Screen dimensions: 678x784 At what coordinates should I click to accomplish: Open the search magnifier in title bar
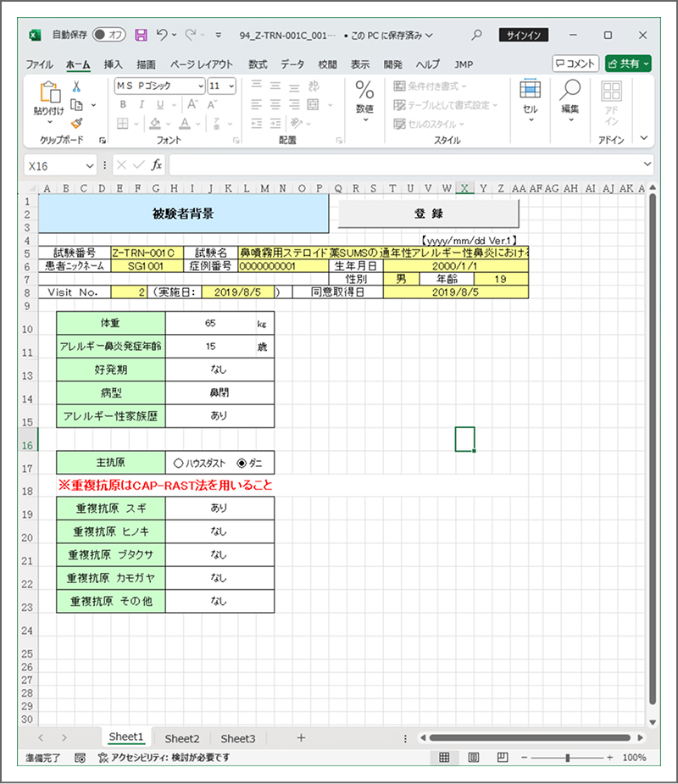click(477, 35)
